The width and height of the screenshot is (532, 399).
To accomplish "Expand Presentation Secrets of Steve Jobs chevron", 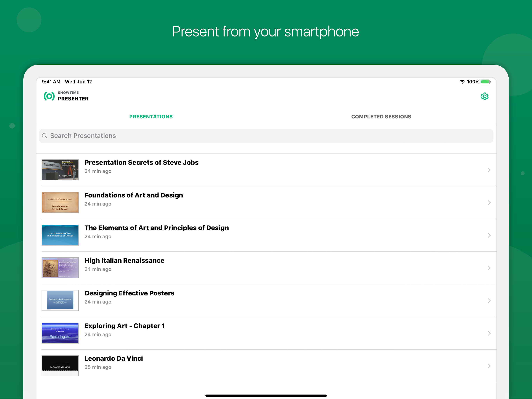I will (x=489, y=170).
